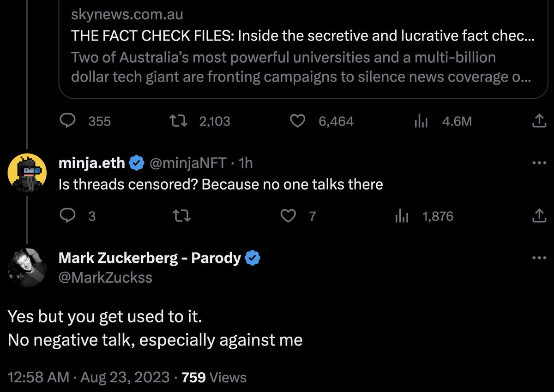
Task: Like the tweet with 6,464 likes
Action: coord(297,121)
